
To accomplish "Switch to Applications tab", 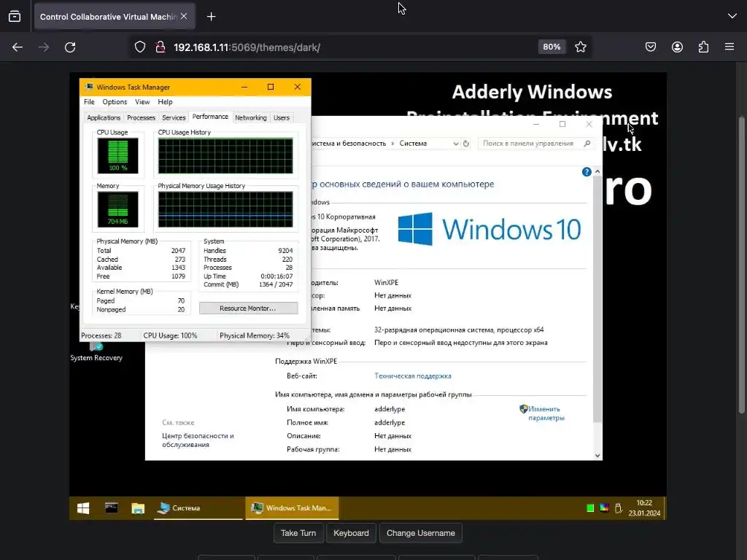I will tap(104, 117).
